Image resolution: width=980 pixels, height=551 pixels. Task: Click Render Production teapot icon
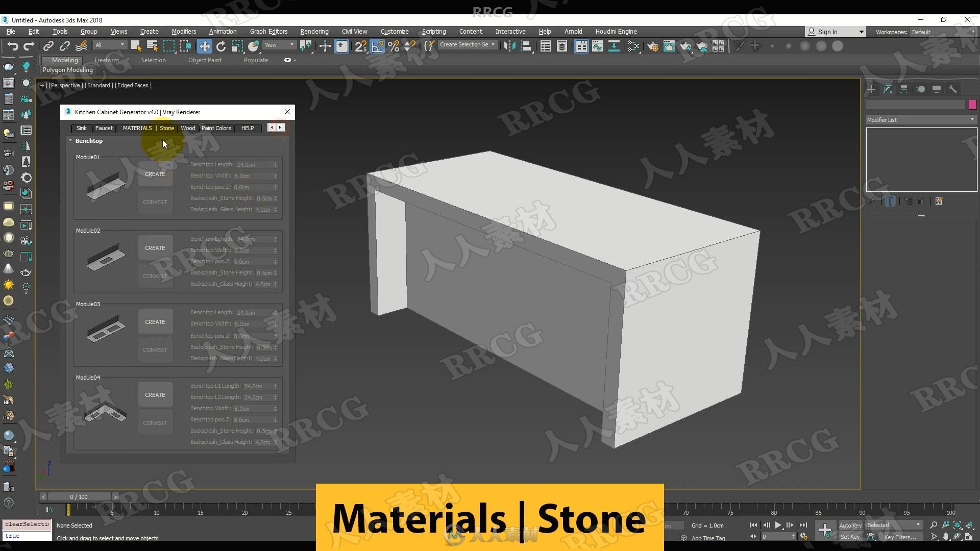(685, 46)
